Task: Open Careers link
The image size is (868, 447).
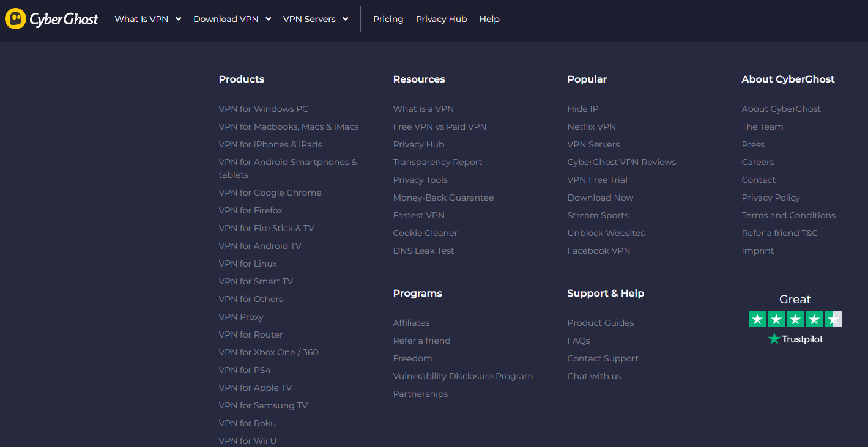Action: point(758,162)
